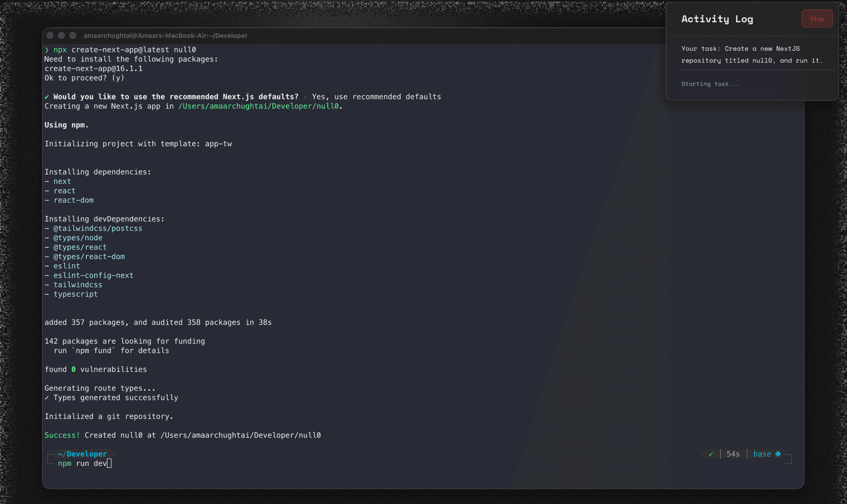This screenshot has height=504, width=847.
Task: Click the green checkmark in the prompt status bar
Action: click(711, 454)
